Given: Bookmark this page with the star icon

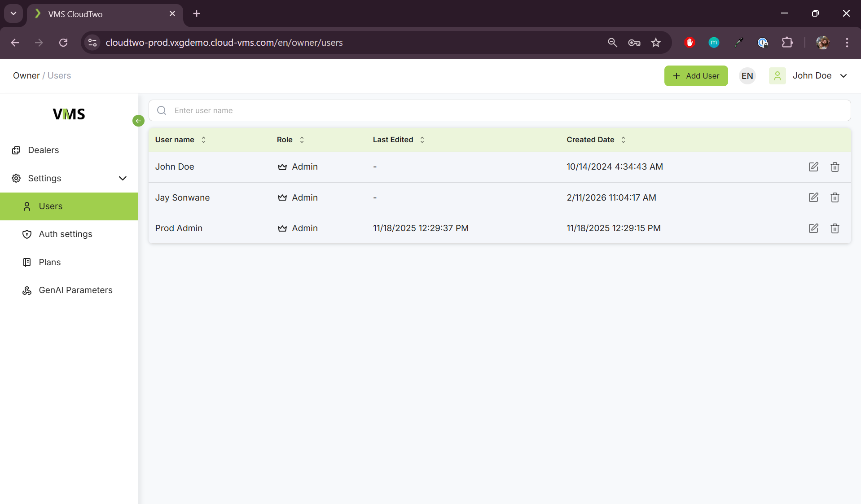Looking at the screenshot, I should tap(656, 43).
